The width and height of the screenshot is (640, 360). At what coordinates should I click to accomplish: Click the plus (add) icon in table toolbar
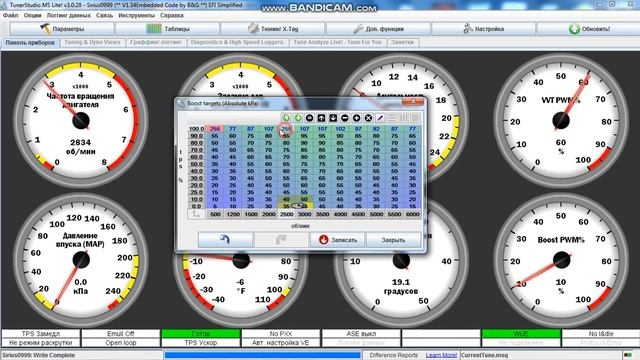[356, 118]
